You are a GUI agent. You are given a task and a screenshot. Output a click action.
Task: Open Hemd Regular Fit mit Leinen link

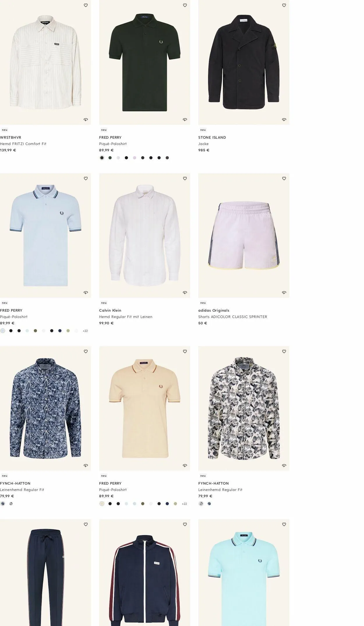click(126, 317)
